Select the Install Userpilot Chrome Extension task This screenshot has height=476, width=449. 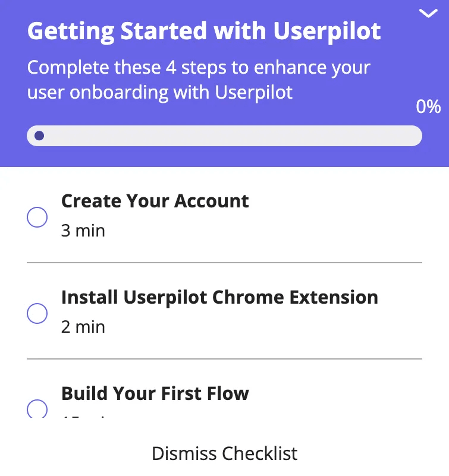pos(219,297)
